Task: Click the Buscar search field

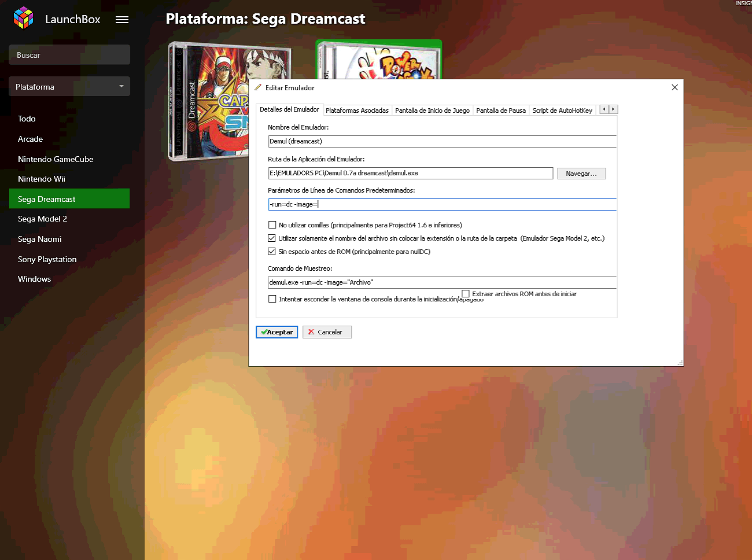Action: (x=69, y=55)
